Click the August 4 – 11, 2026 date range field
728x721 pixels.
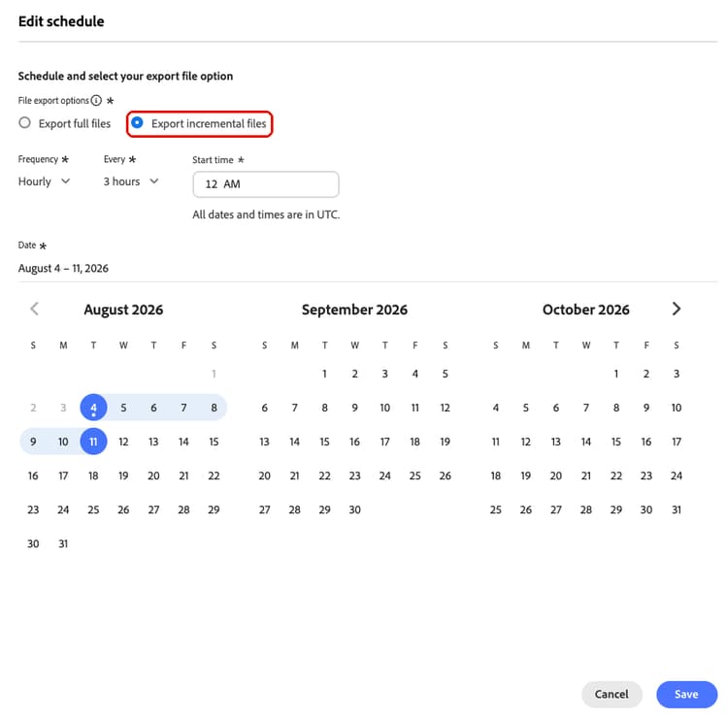(x=63, y=269)
